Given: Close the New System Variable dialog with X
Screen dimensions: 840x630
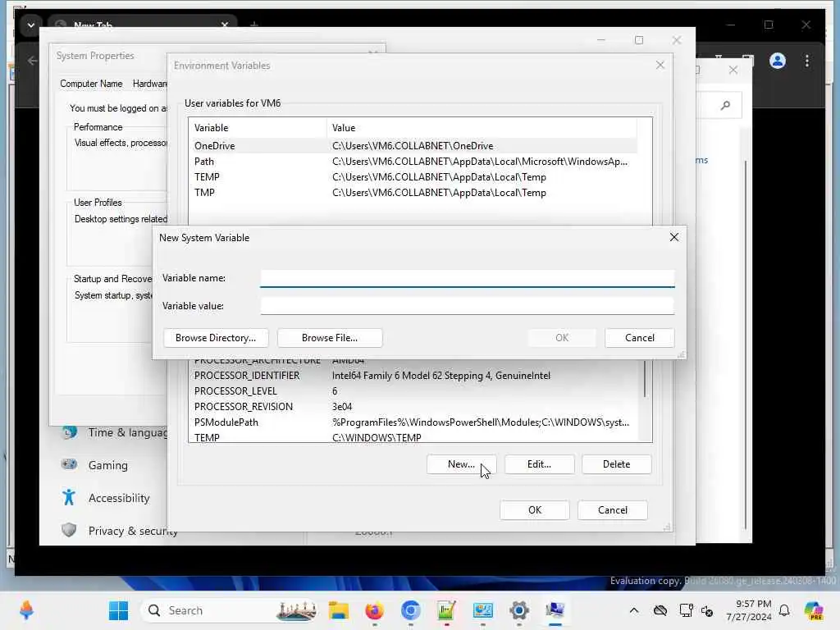Looking at the screenshot, I should [x=674, y=237].
